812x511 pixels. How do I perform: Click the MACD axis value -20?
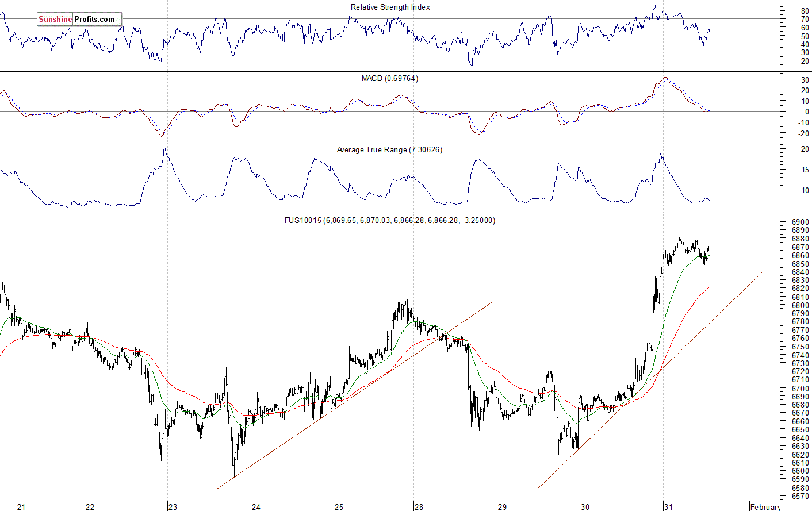point(803,133)
